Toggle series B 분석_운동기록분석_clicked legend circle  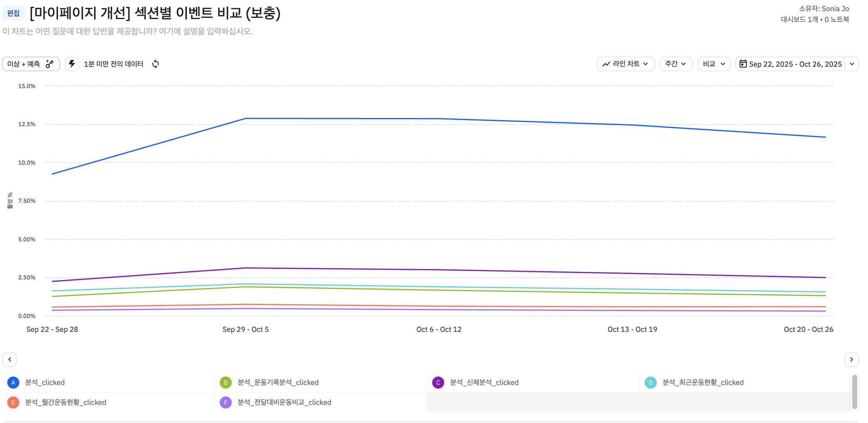coord(225,382)
